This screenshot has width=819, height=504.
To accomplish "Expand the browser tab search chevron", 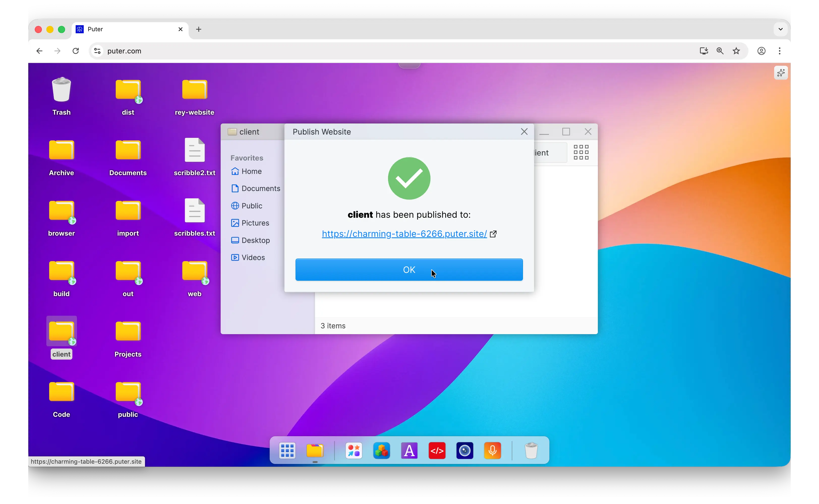I will coord(780,29).
